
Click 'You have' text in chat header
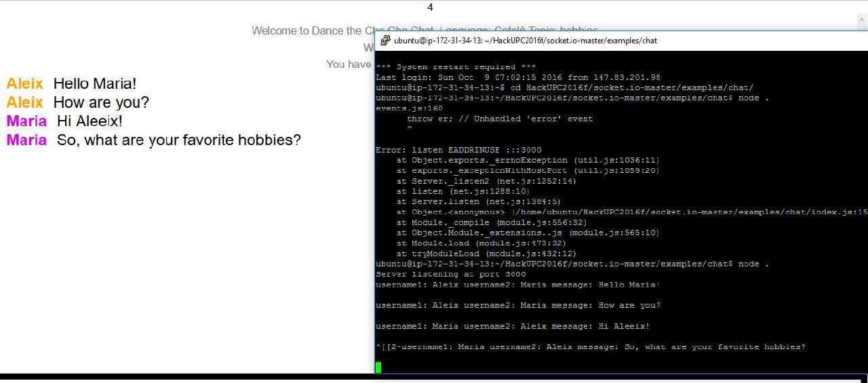pos(349,64)
